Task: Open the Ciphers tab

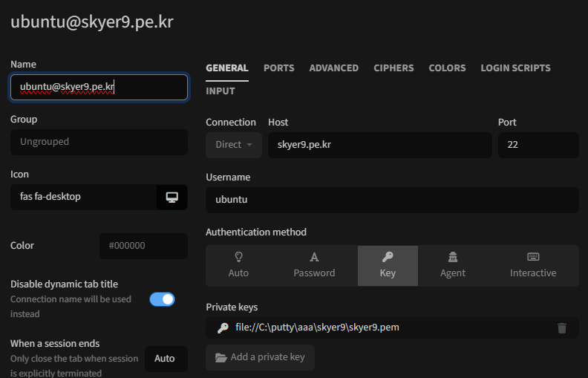Action: pos(393,68)
